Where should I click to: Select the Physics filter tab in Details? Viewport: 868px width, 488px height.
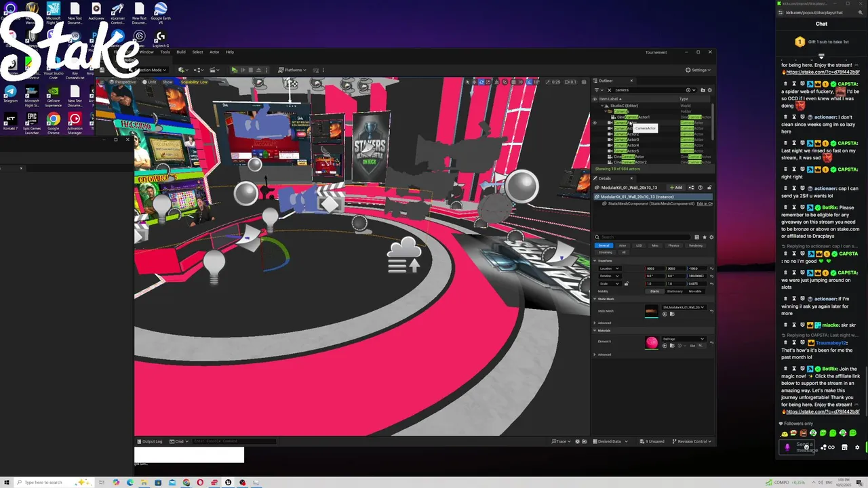pyautogui.click(x=673, y=245)
